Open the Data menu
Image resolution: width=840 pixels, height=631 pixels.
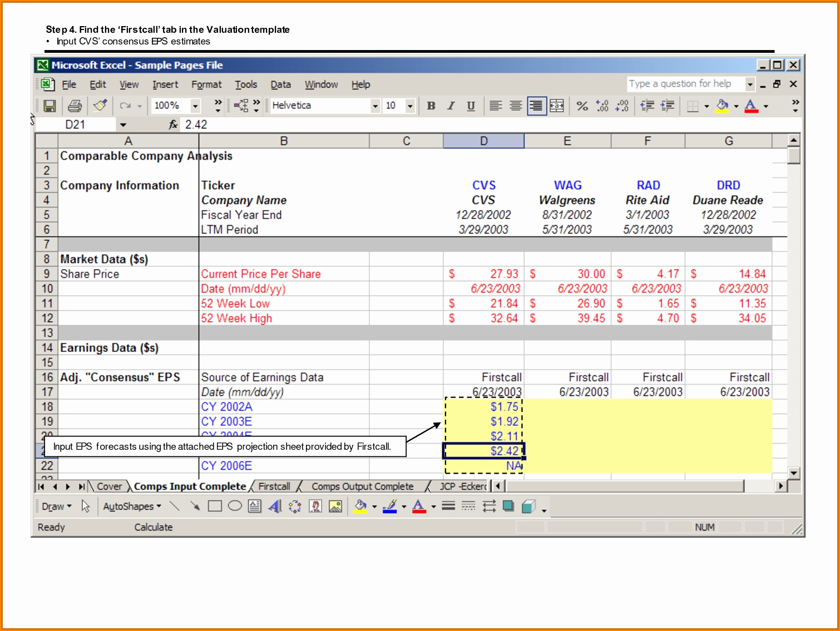coord(281,85)
